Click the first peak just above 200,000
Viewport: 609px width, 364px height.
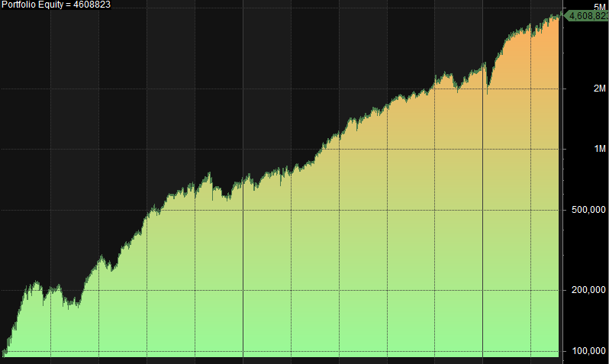click(34, 283)
